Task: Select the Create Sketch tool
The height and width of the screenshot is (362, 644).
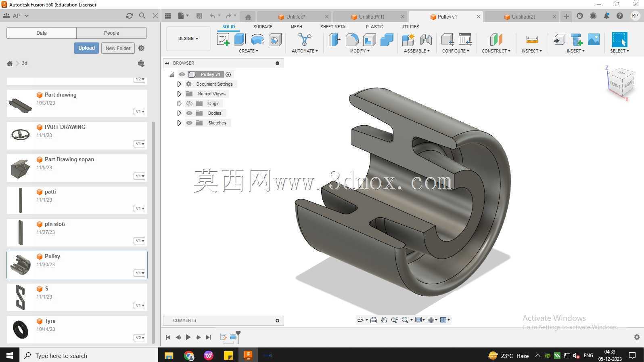Action: (223, 40)
